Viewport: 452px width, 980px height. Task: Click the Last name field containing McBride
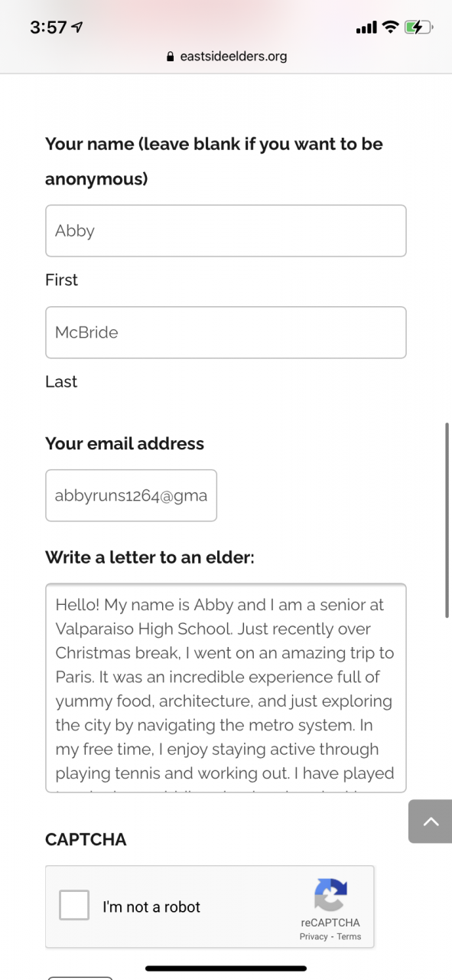tap(226, 332)
